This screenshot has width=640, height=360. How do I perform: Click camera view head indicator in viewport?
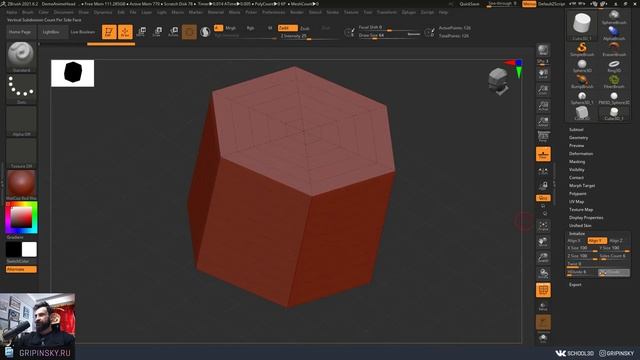498,81
